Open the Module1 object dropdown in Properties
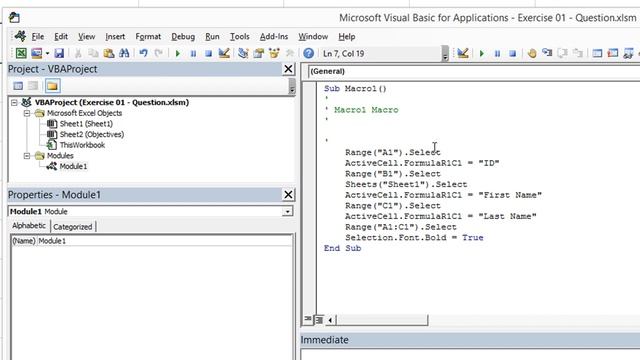This screenshot has width=640, height=360. (287, 211)
